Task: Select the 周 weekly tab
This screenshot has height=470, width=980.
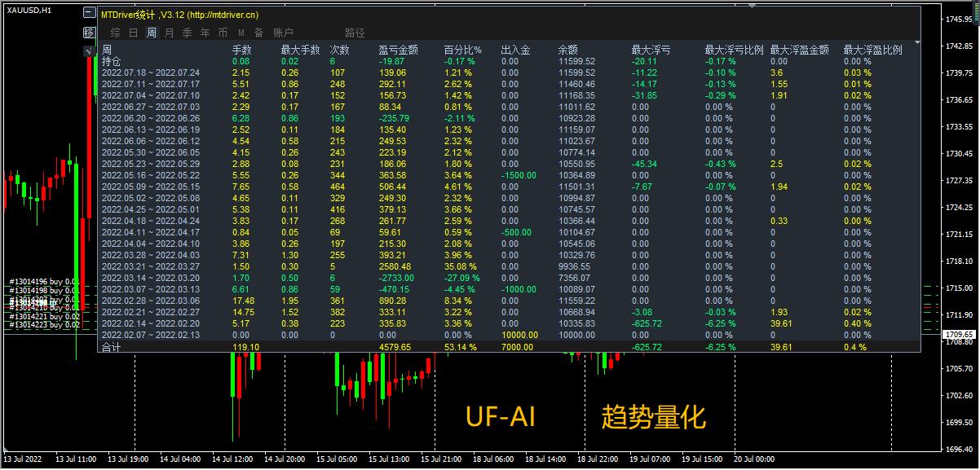Action: pos(151,33)
